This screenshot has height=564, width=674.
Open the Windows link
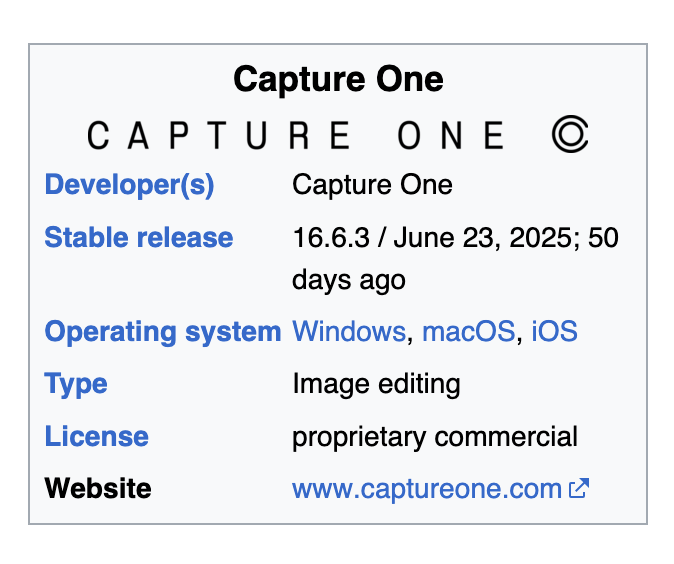349,331
